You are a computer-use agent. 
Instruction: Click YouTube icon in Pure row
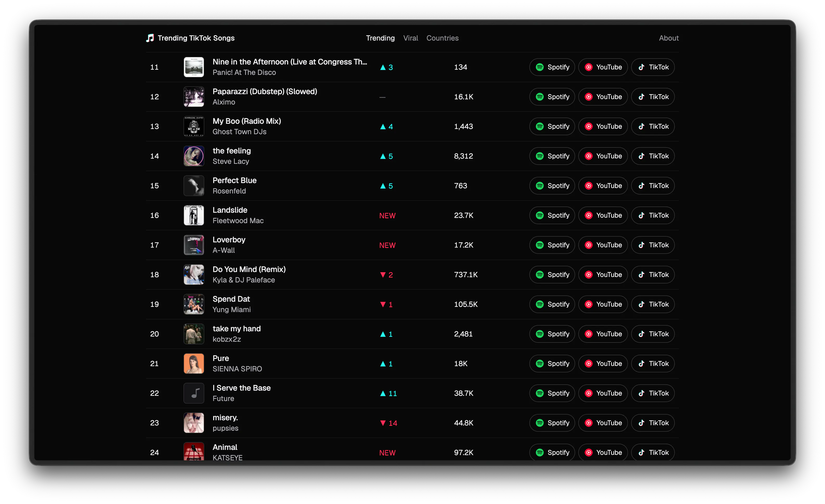coord(588,364)
